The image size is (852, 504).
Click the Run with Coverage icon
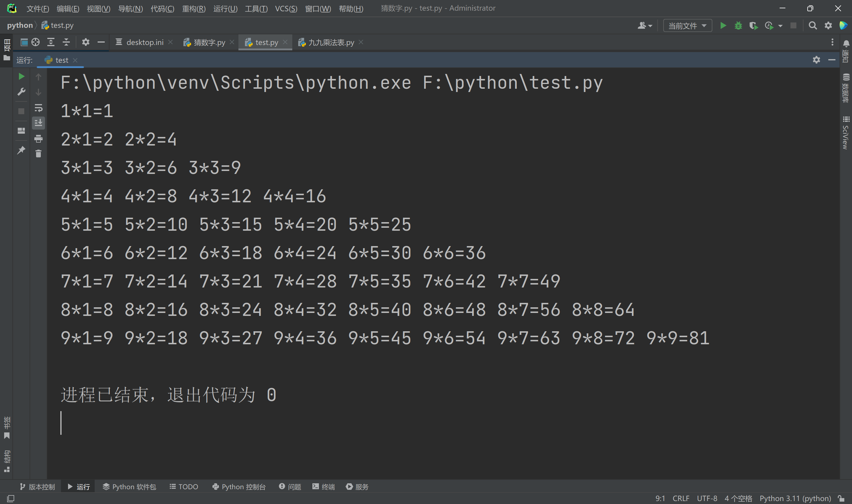(753, 26)
